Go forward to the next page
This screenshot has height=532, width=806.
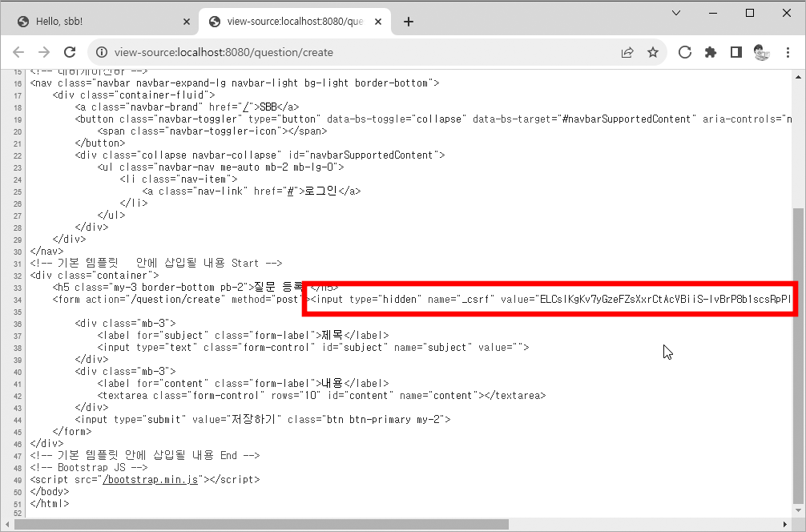tap(44, 52)
